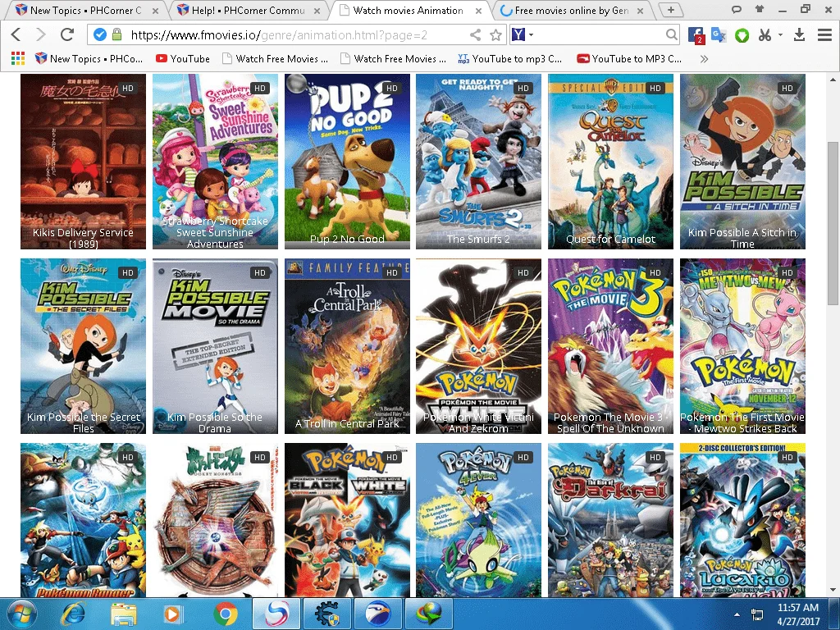This screenshot has height=630, width=840.
Task: Click the taskbar clock showing 11:57 AM
Action: coord(797,614)
